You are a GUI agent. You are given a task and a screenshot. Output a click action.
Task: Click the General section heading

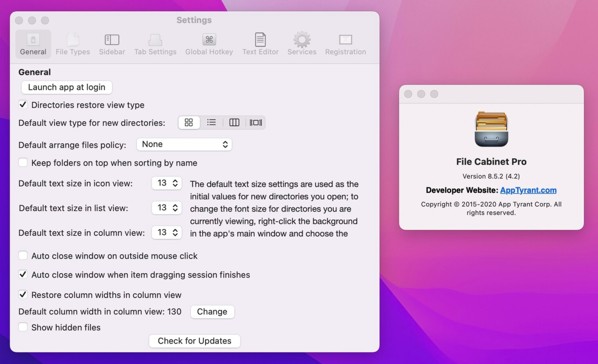(x=34, y=72)
